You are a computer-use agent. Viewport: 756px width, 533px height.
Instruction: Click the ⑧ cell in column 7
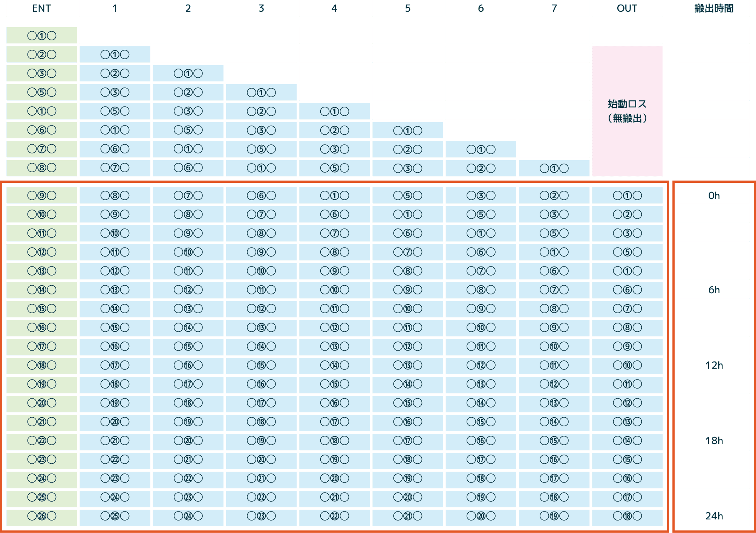[554, 309]
